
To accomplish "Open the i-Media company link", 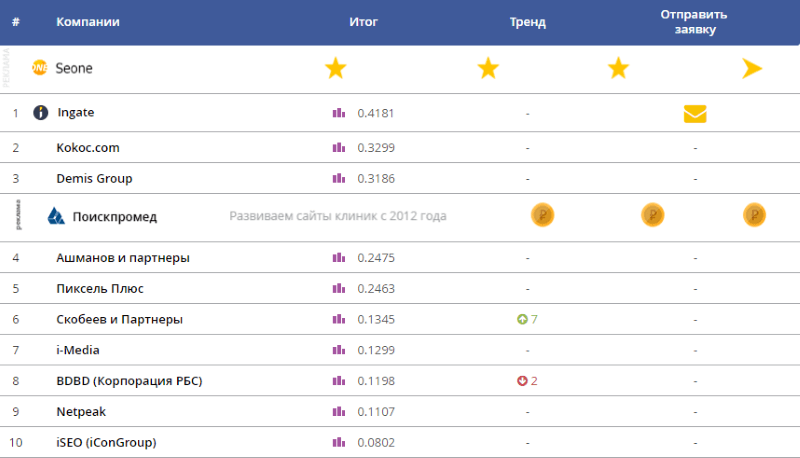I will click(x=78, y=350).
